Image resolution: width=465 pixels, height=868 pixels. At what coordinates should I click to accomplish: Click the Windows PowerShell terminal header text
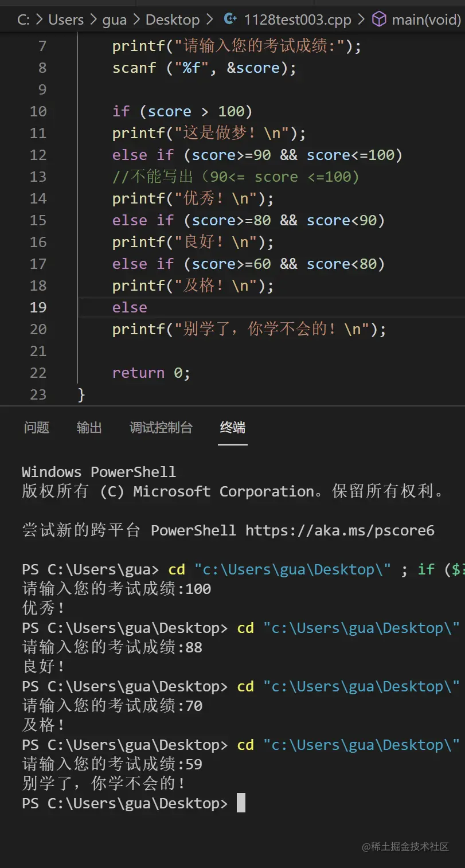[x=99, y=472]
